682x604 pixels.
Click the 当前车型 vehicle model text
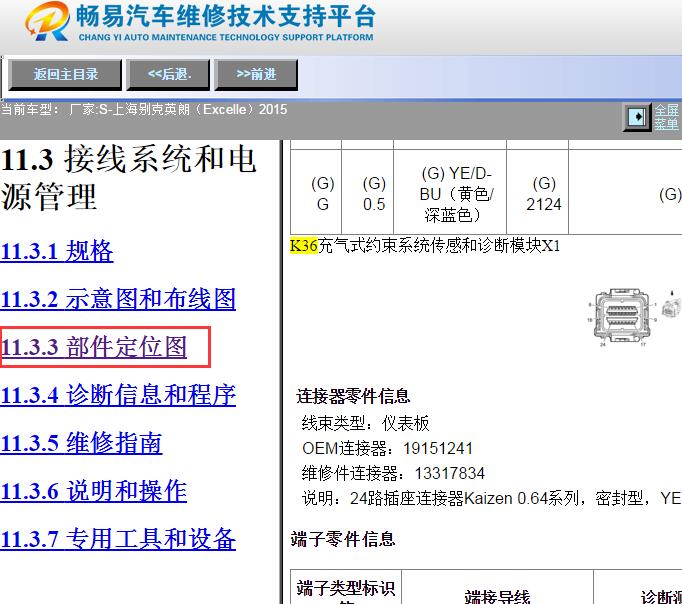pyautogui.click(x=144, y=109)
